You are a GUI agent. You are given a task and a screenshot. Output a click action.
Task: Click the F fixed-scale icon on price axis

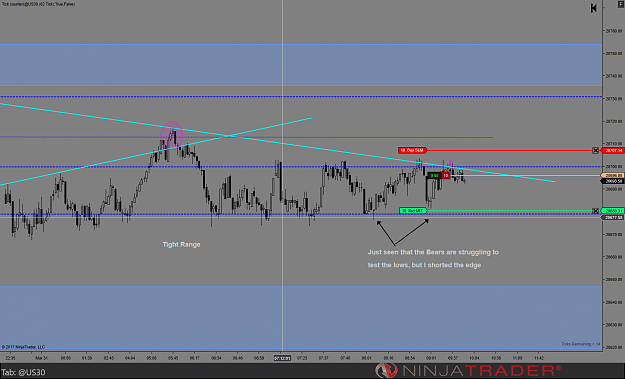tap(621, 4)
